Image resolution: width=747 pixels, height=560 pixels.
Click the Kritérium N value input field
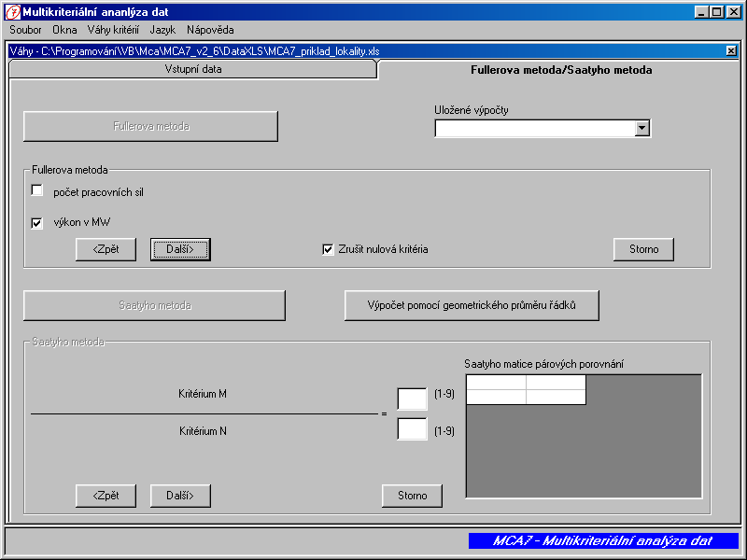pyautogui.click(x=412, y=429)
